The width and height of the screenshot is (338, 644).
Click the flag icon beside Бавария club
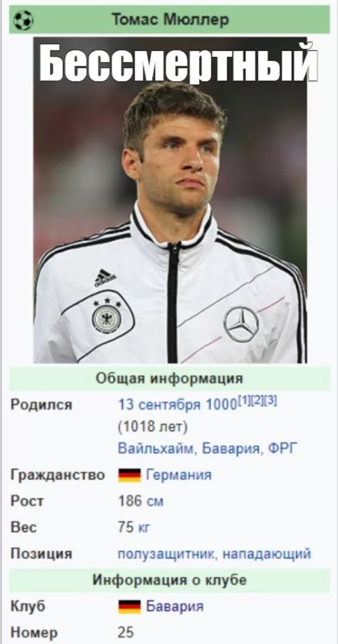129,606
